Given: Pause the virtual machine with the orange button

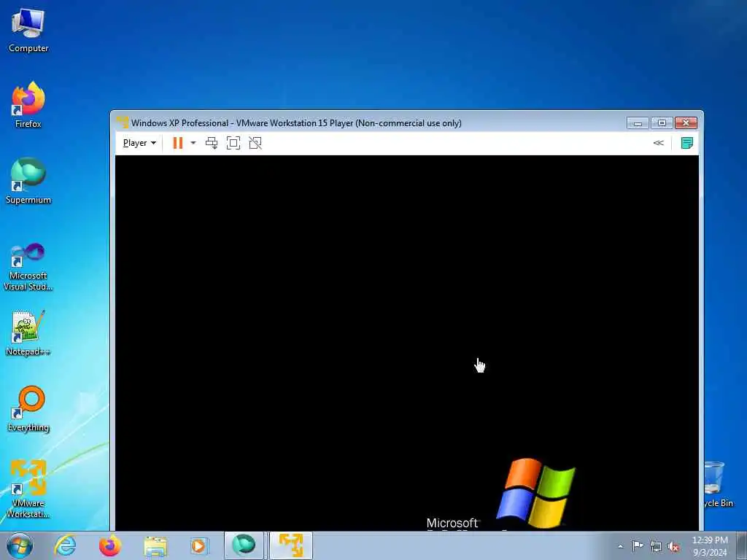Looking at the screenshot, I should tap(178, 143).
